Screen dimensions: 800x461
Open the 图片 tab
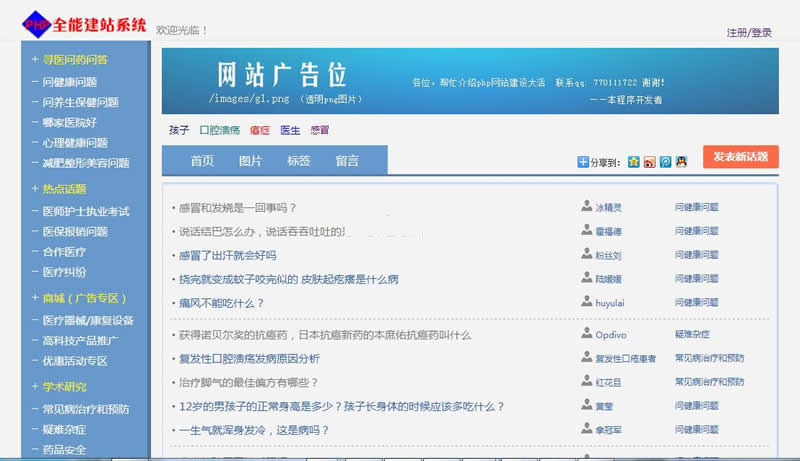[251, 161]
